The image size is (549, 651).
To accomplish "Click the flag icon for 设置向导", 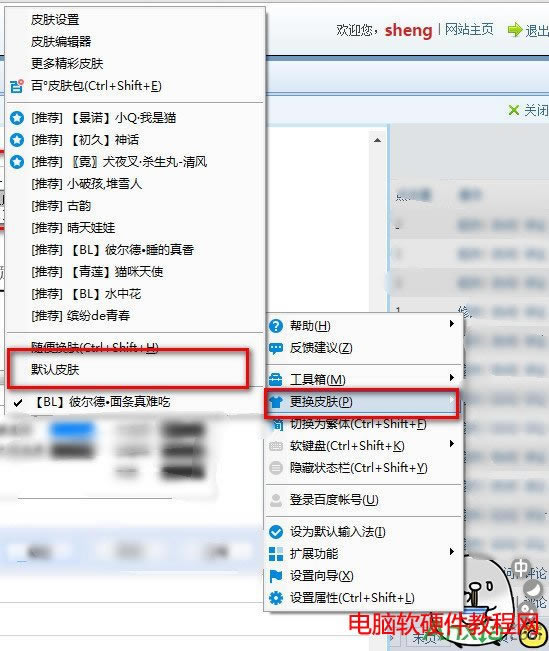I will pos(276,576).
